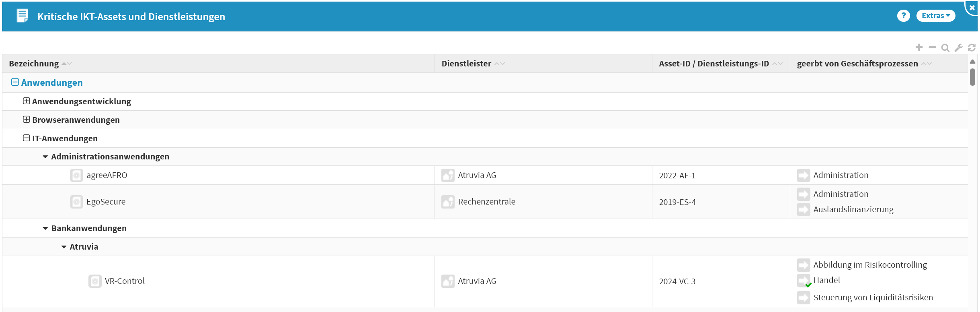Sort by Asset-ID / Dienstleistungs-ID column
The image size is (980, 312).
pyautogui.click(x=713, y=64)
